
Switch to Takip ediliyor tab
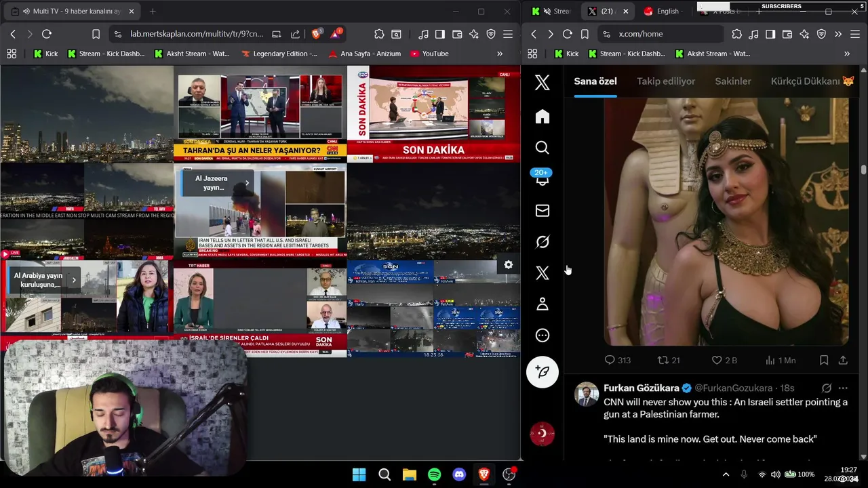point(666,81)
